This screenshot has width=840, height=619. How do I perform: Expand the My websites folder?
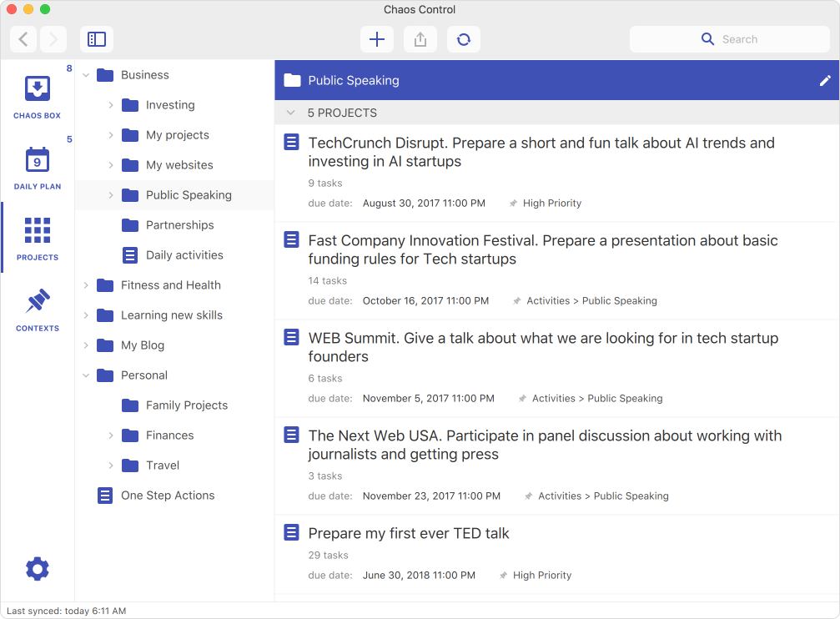pos(111,165)
